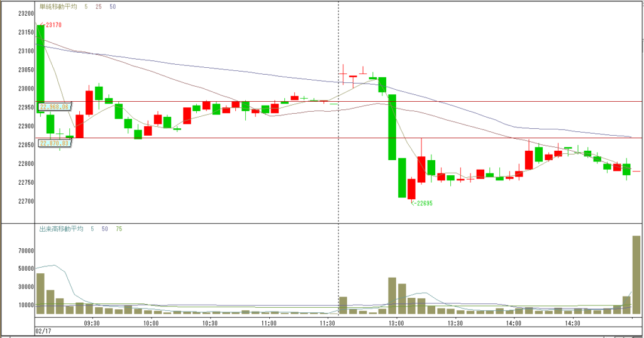The height and width of the screenshot is (338, 644).
Task: Click the 23000 price axis label
Action: tap(26, 89)
